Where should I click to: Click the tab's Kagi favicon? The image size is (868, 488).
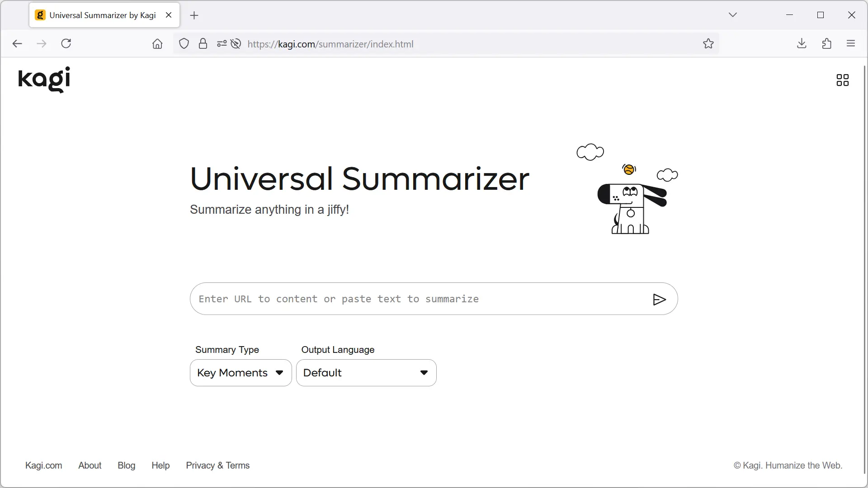[x=40, y=15]
